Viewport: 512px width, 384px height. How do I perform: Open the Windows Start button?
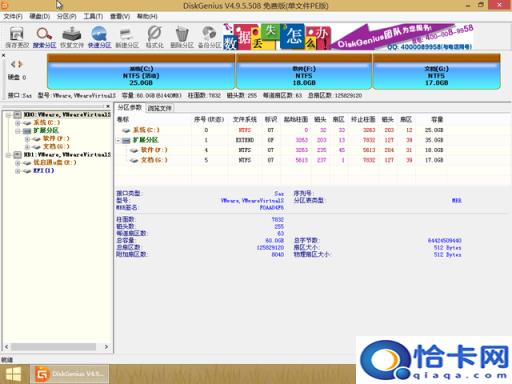coord(14,374)
